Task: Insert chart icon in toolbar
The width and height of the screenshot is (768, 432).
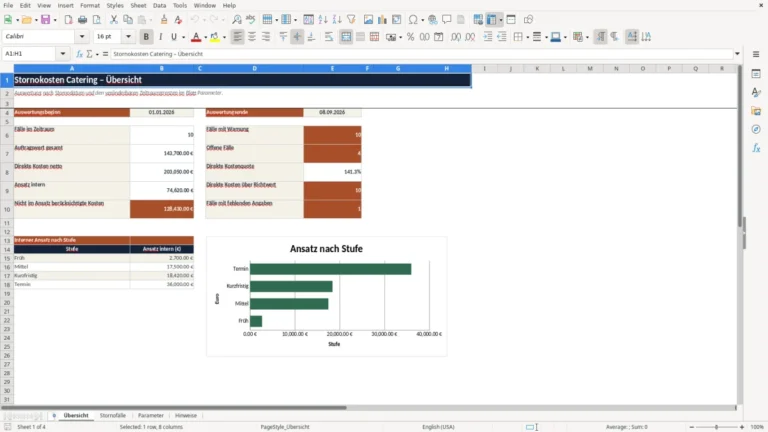Action: point(383,20)
